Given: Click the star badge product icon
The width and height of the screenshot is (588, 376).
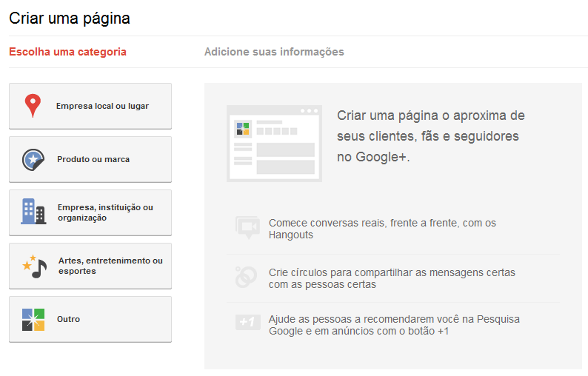Looking at the screenshot, I should coord(33,159).
